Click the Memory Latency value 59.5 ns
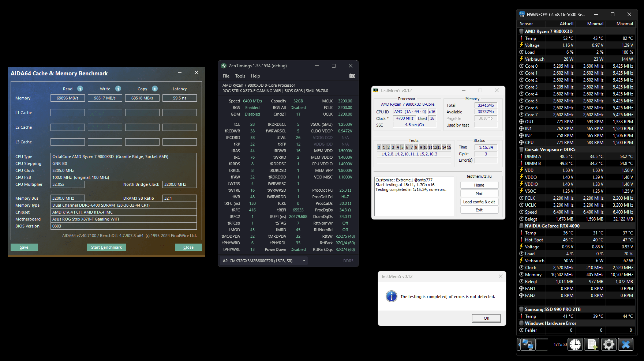Viewport: 644px width, 361px height. pyautogui.click(x=180, y=98)
